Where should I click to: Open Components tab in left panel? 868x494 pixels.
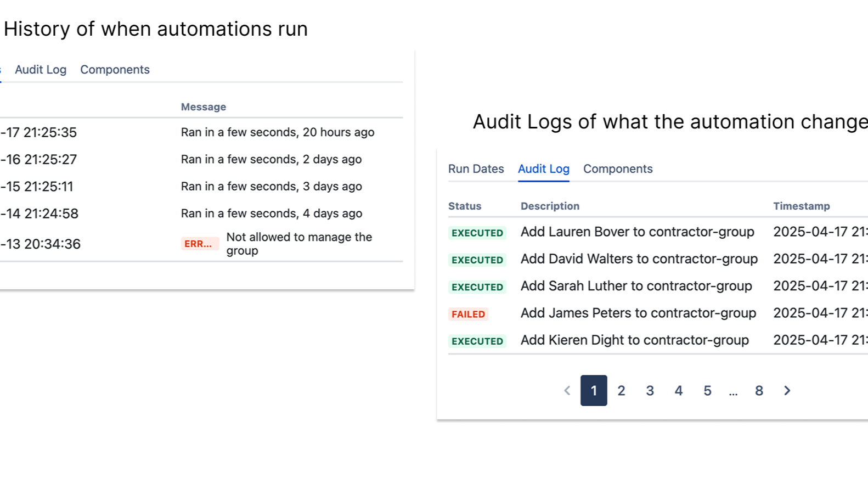point(115,70)
